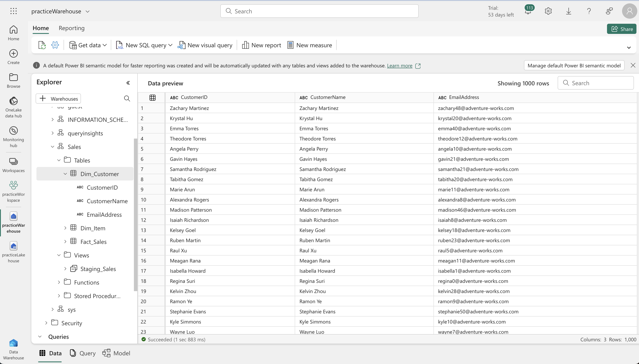Expand the ribbon using the right chevron
639x364 pixels.
[629, 47]
